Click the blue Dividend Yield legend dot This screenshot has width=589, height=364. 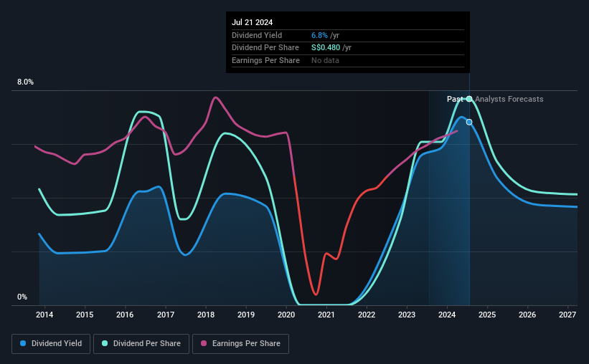[23, 343]
